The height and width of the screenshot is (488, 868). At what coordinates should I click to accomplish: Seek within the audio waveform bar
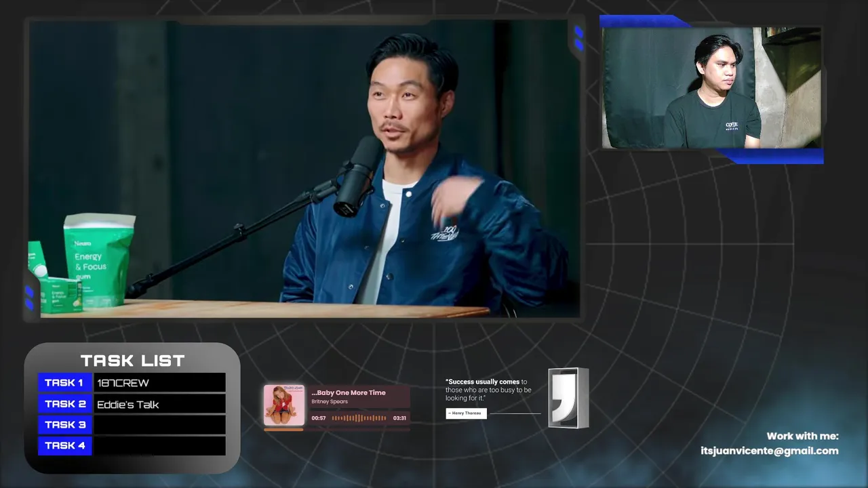pos(359,418)
